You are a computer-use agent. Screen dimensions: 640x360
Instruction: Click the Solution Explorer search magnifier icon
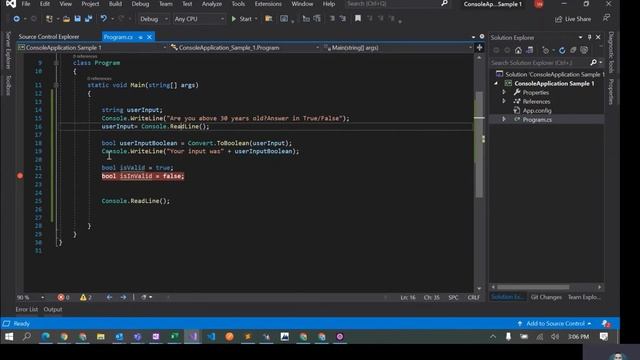tap(593, 62)
